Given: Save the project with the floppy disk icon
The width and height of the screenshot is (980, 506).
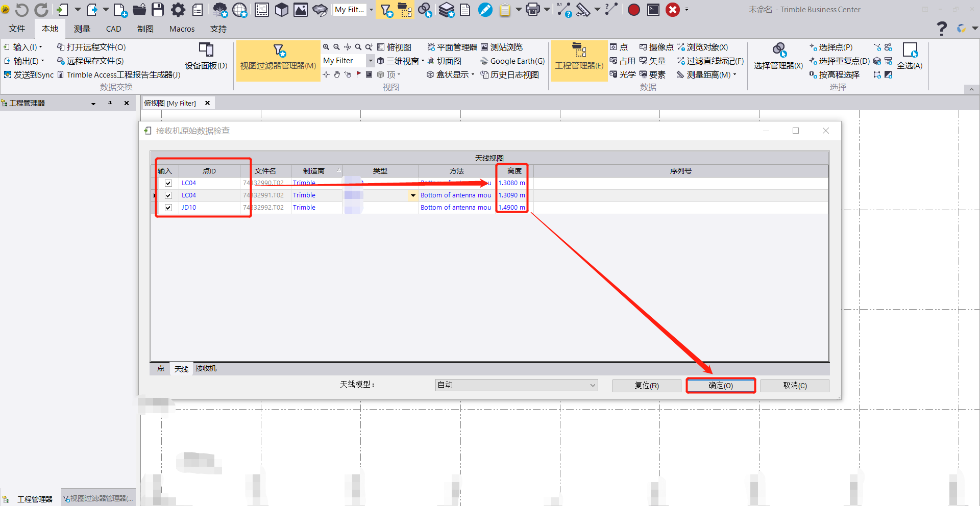Looking at the screenshot, I should (x=158, y=9).
